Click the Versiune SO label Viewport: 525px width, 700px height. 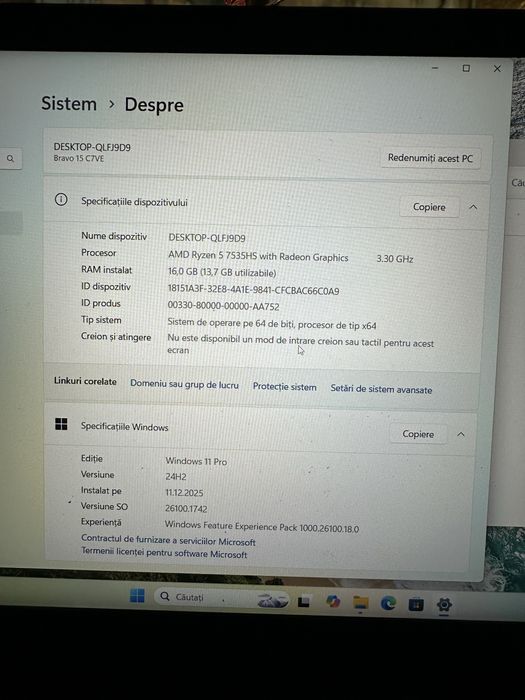(x=104, y=506)
